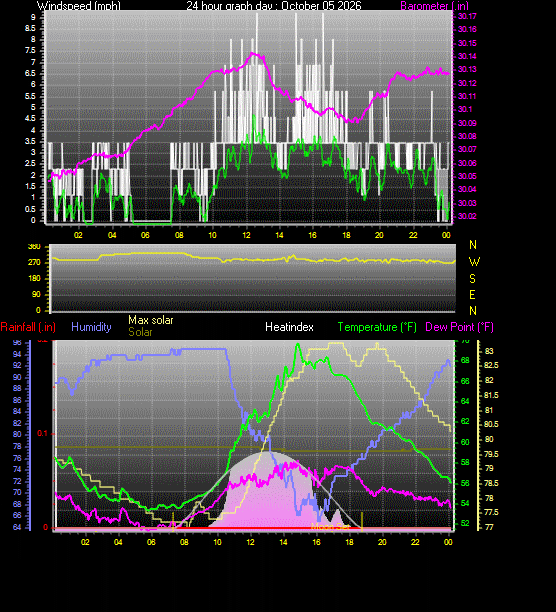Image resolution: width=556 pixels, height=612 pixels.
Task: Click the E compass label beside wind direction graph
Action: pos(472,295)
